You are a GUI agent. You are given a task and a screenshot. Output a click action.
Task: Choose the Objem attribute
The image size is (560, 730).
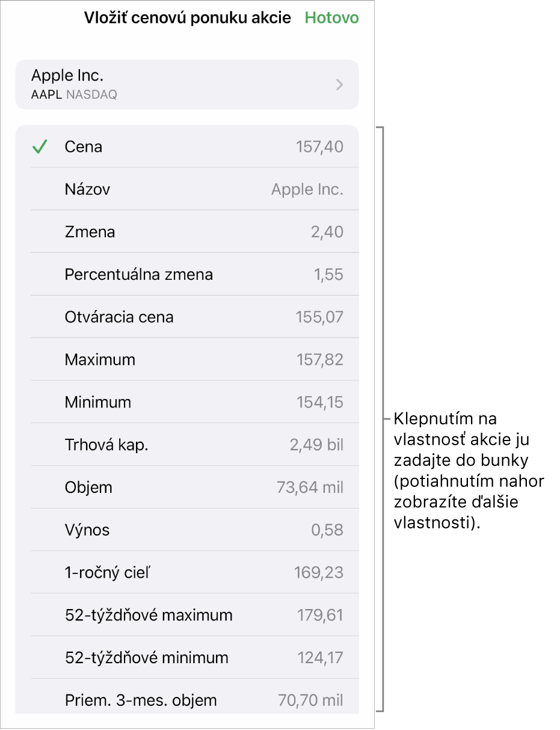pyautogui.click(x=187, y=487)
